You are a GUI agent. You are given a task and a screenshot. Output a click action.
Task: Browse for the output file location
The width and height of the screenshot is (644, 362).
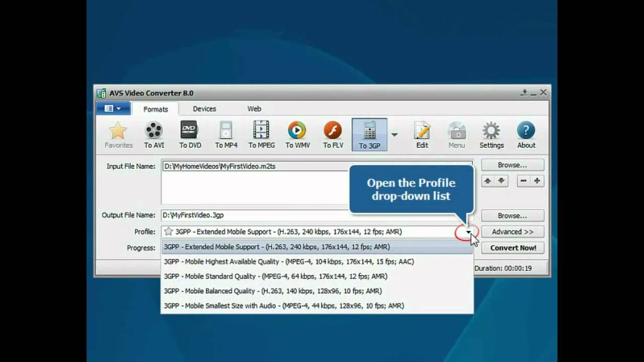(x=512, y=216)
